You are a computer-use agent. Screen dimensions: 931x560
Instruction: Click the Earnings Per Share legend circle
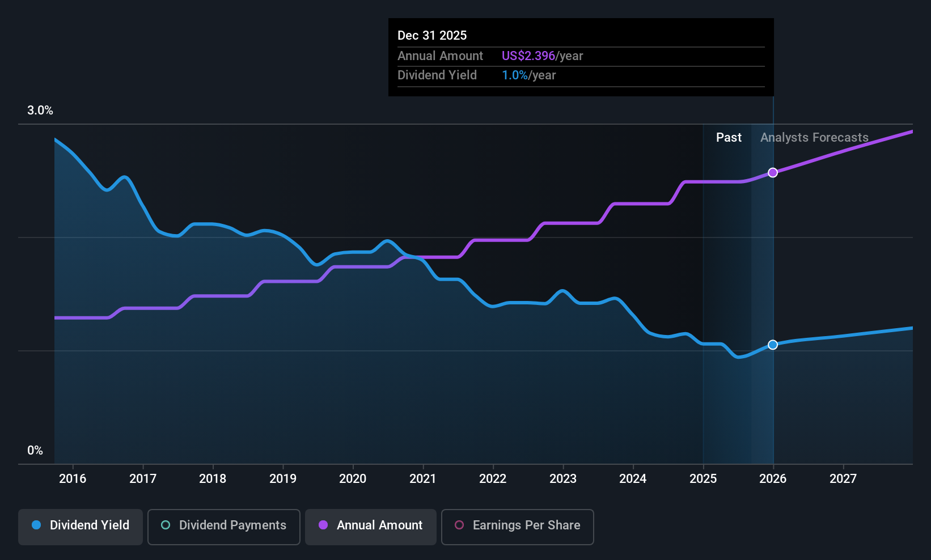459,525
